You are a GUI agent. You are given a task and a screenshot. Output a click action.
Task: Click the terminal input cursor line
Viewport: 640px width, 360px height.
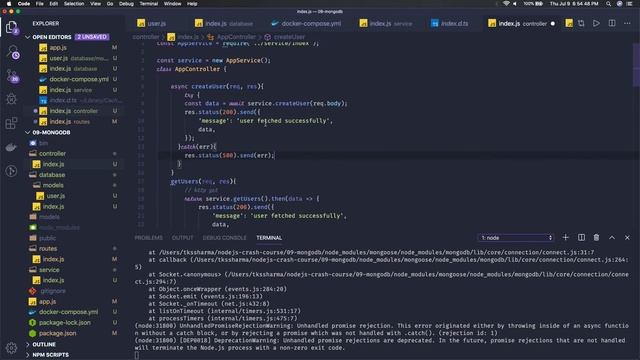[137, 355]
